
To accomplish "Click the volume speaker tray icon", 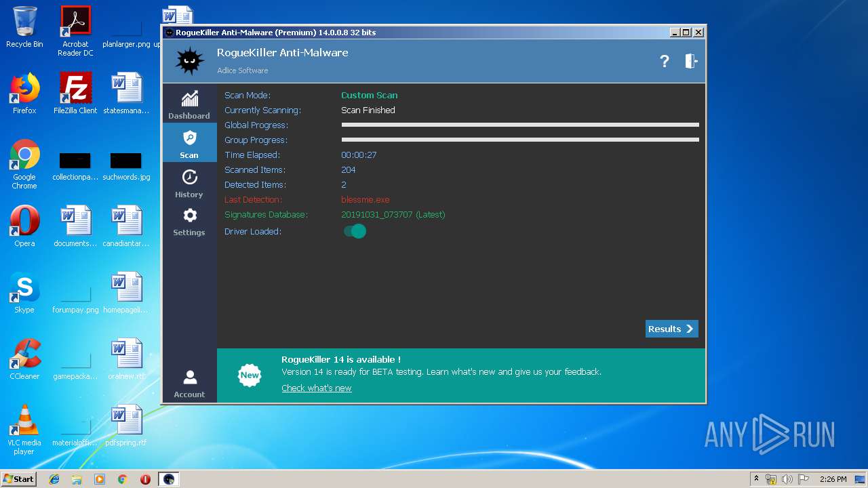I will (x=787, y=479).
